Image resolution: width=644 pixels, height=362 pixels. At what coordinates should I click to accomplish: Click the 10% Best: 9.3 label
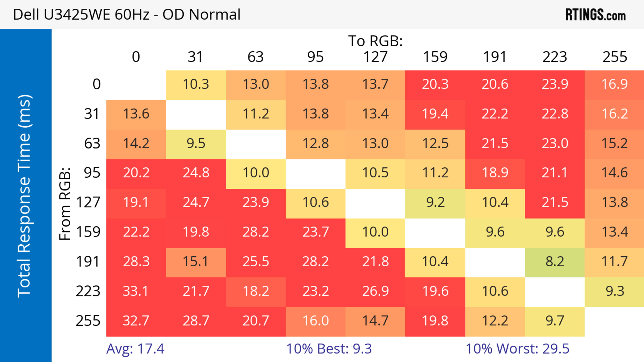click(x=329, y=349)
